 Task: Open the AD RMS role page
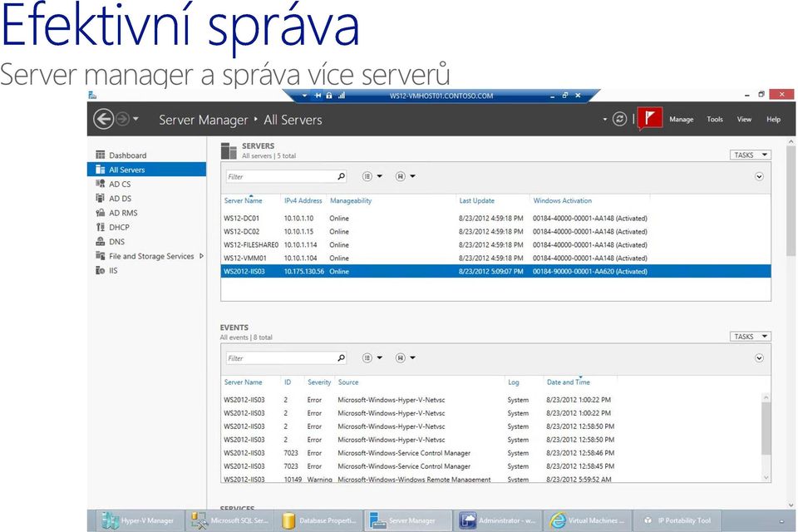pyautogui.click(x=146, y=213)
